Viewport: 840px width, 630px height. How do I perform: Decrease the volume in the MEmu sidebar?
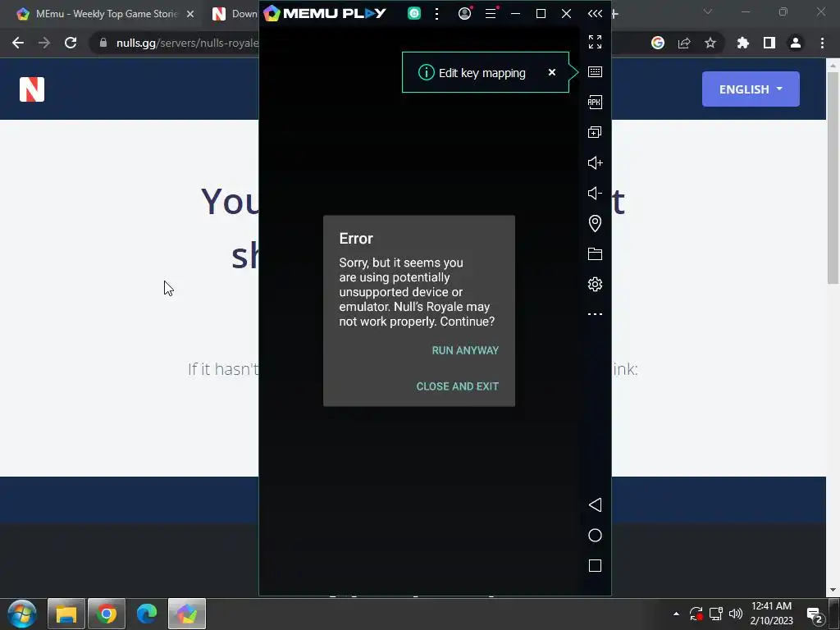coord(595,194)
